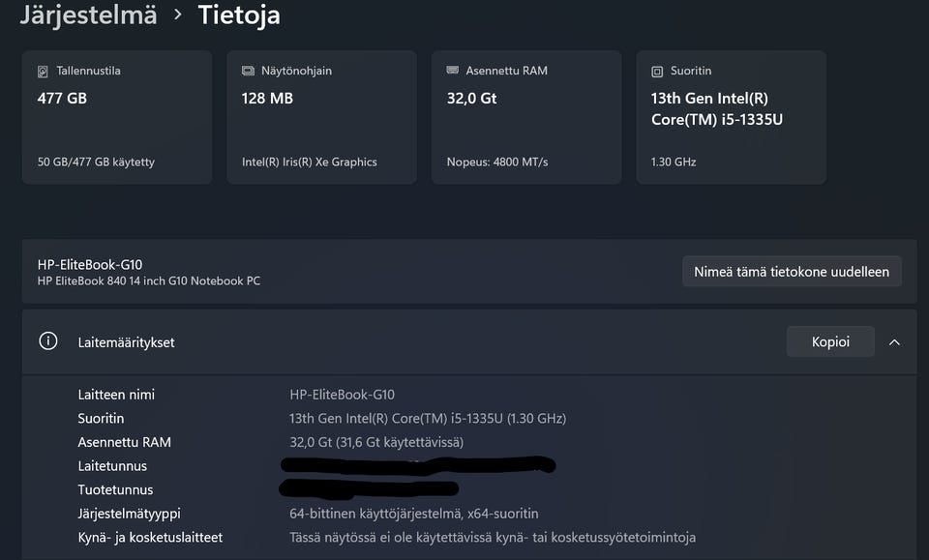Image resolution: width=929 pixels, height=560 pixels.
Task: Open the Suoritin i5-1335U card
Action: 732,117
